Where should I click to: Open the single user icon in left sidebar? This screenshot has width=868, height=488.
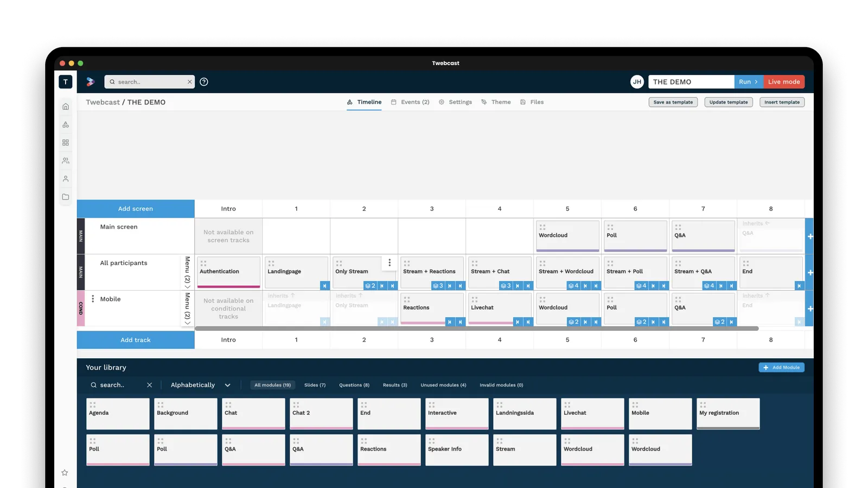coord(66,179)
